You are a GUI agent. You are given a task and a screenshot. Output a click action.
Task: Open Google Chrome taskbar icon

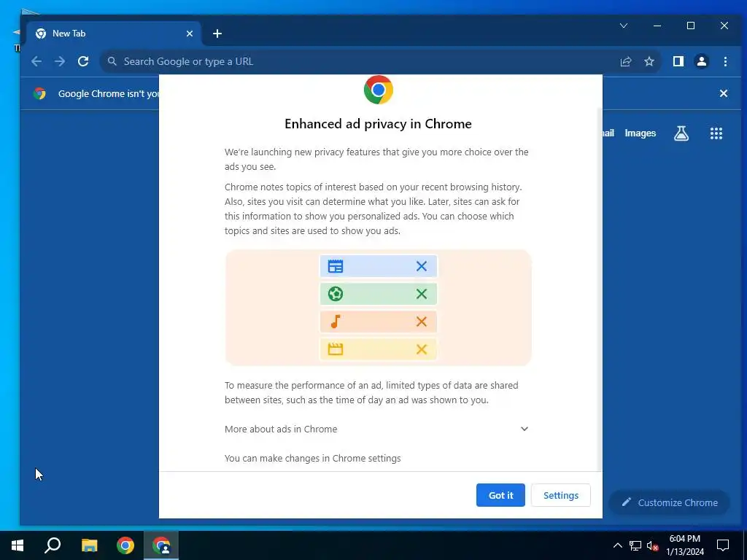pos(125,545)
